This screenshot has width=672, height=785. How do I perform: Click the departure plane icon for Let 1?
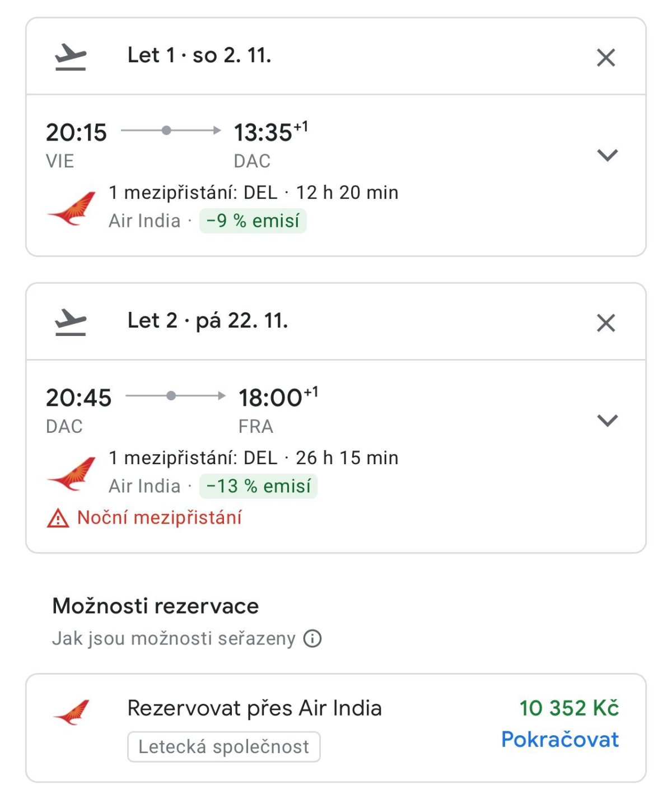[x=71, y=57]
